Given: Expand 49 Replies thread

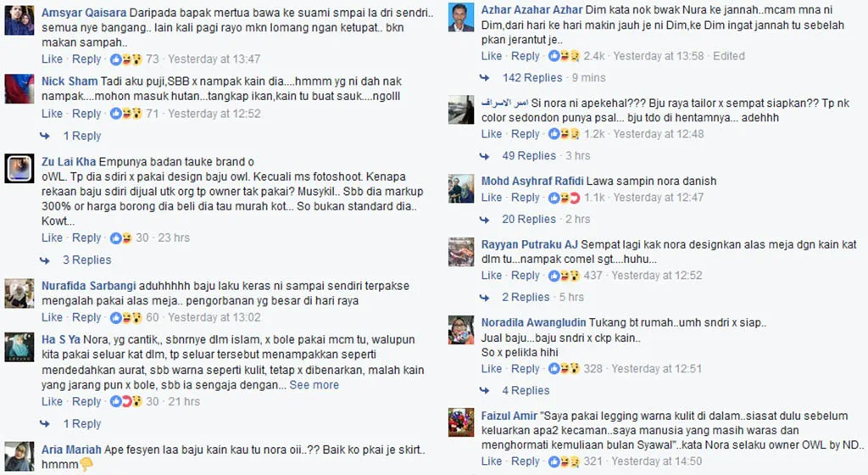Looking at the screenshot, I should (x=529, y=155).
